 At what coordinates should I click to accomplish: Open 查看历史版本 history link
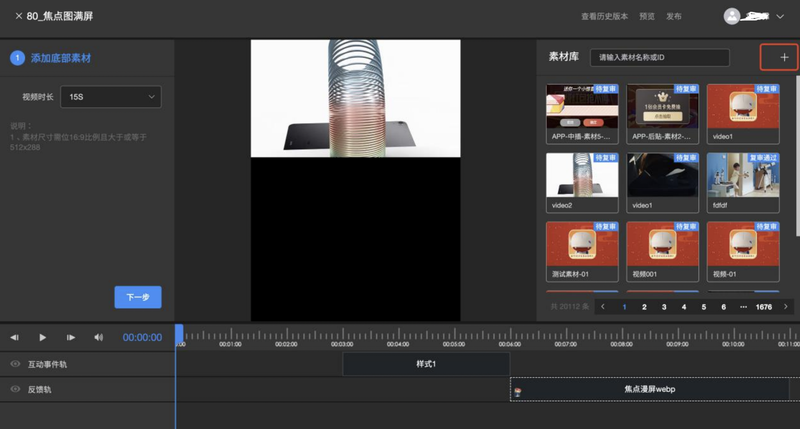[604, 16]
